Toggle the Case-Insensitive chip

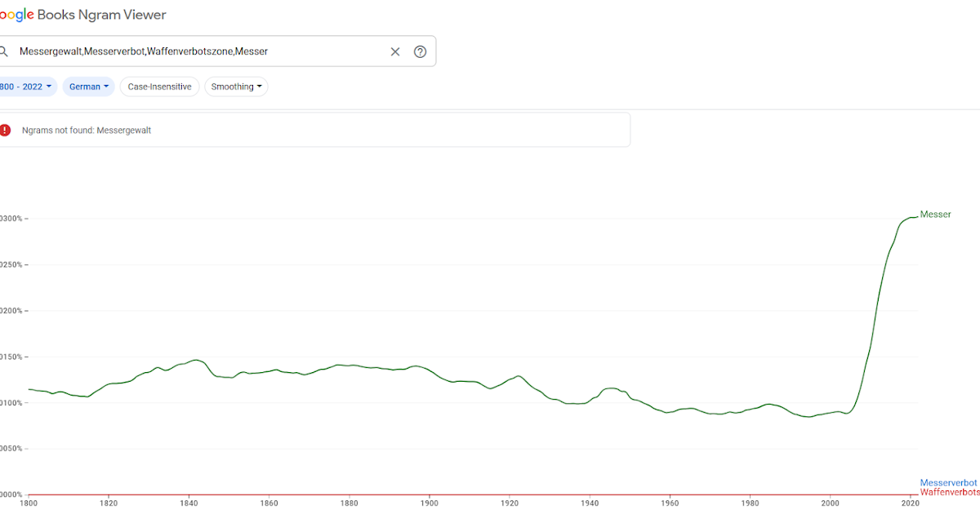click(x=159, y=86)
